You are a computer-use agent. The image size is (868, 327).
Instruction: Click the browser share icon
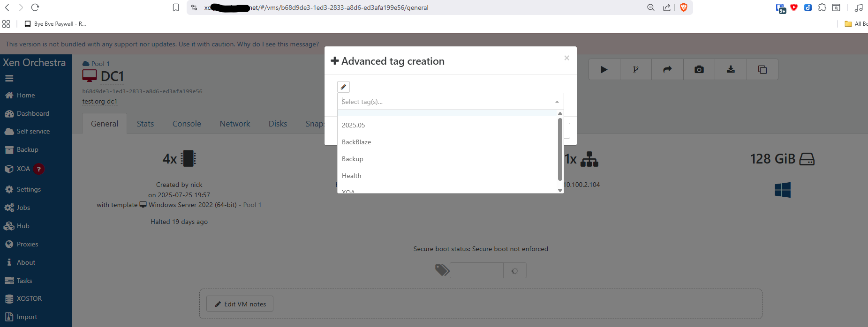tap(667, 7)
